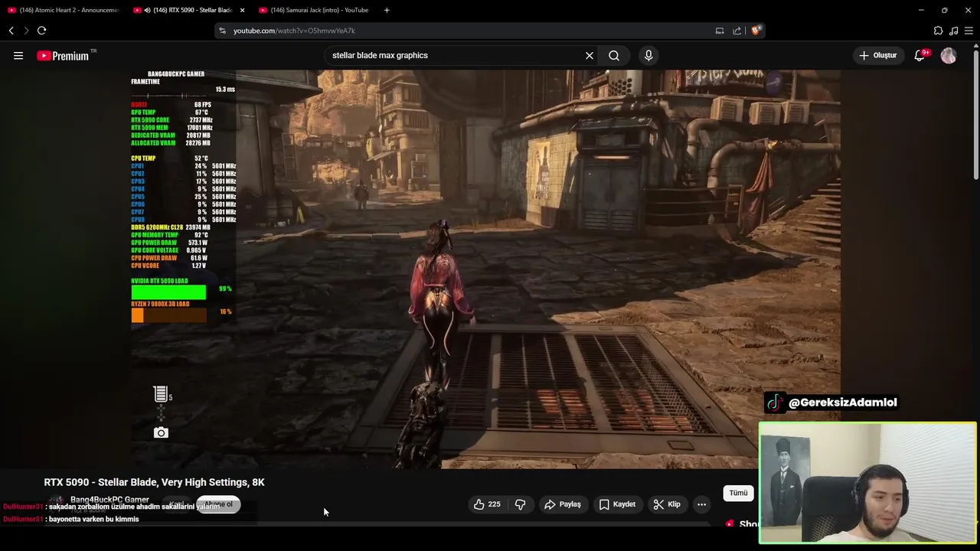
Task: Go forward in browser history
Action: click(26, 31)
